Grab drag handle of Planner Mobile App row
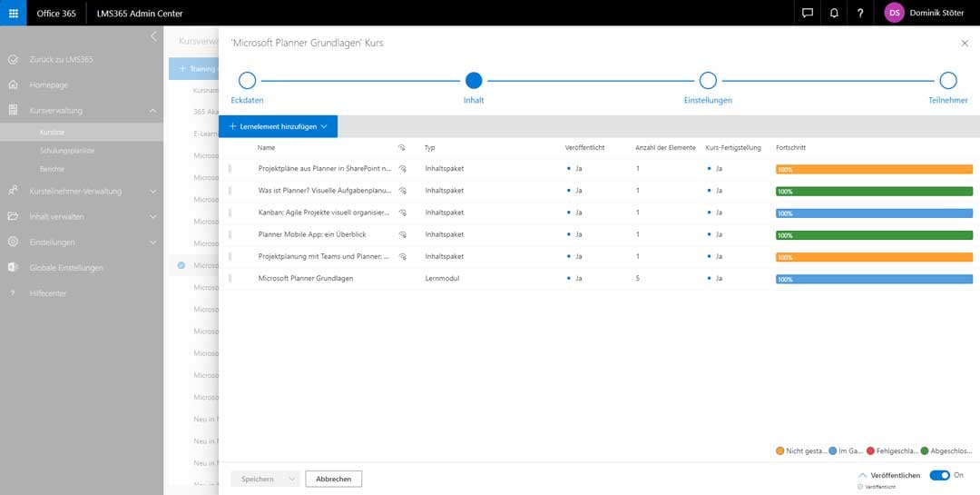 230,234
